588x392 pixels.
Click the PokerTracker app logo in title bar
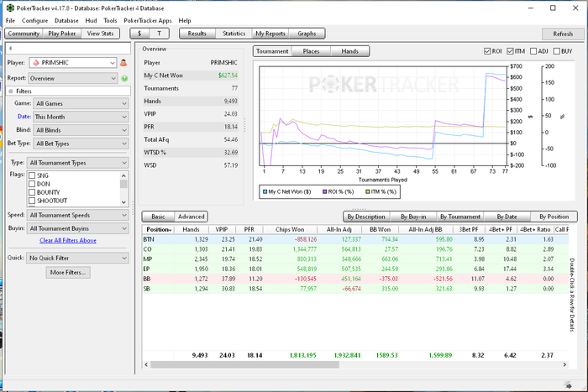(x=10, y=8)
